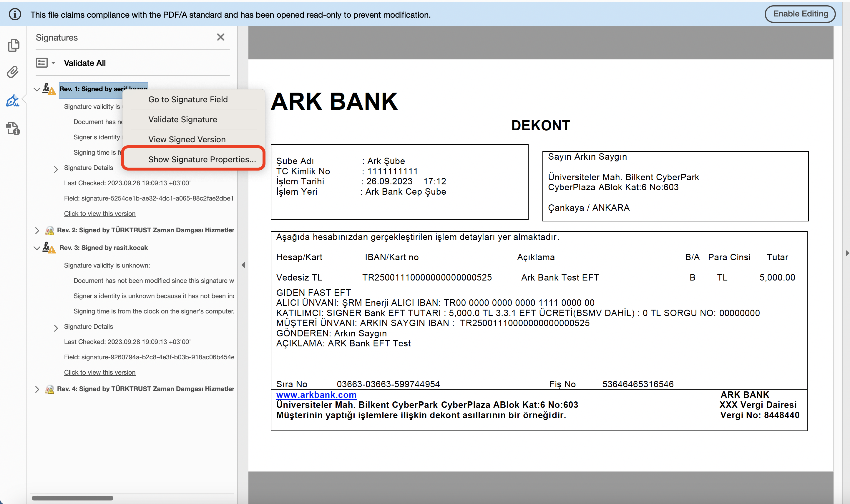Select Rev. 2: Signed by TÜRKTRUST row
The height and width of the screenshot is (504, 850).
pos(145,230)
